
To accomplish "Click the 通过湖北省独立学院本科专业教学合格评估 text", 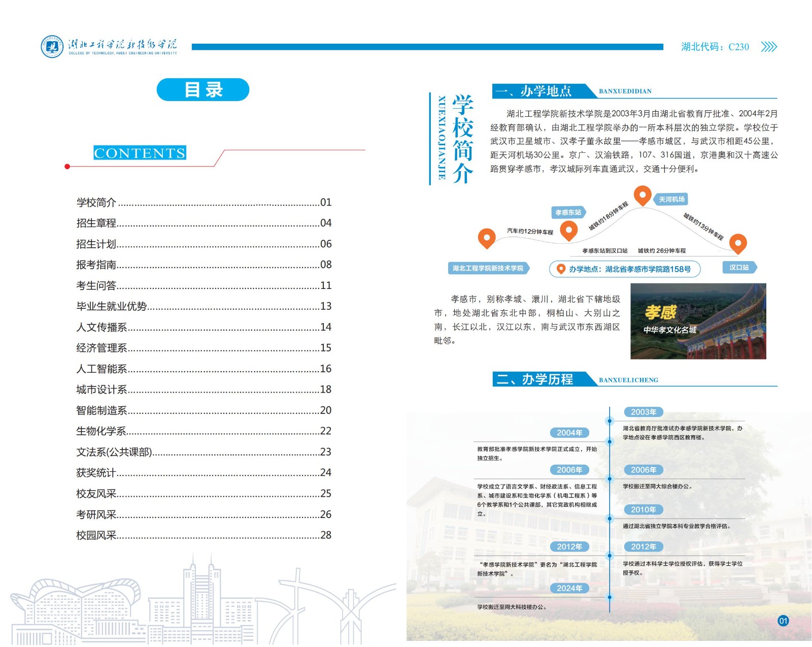I will click(x=677, y=526).
